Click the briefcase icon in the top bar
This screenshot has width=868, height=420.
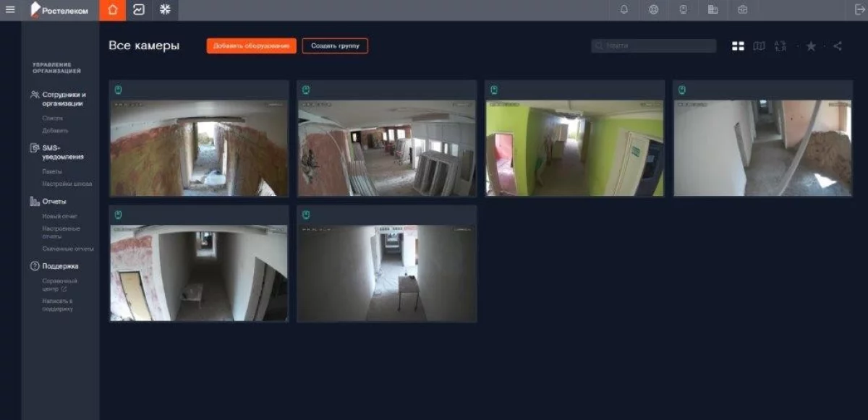(x=742, y=10)
